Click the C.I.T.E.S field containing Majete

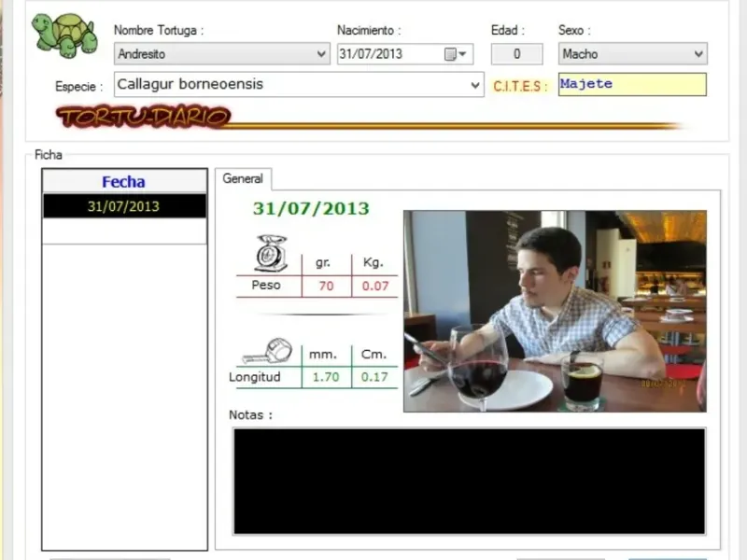click(632, 84)
